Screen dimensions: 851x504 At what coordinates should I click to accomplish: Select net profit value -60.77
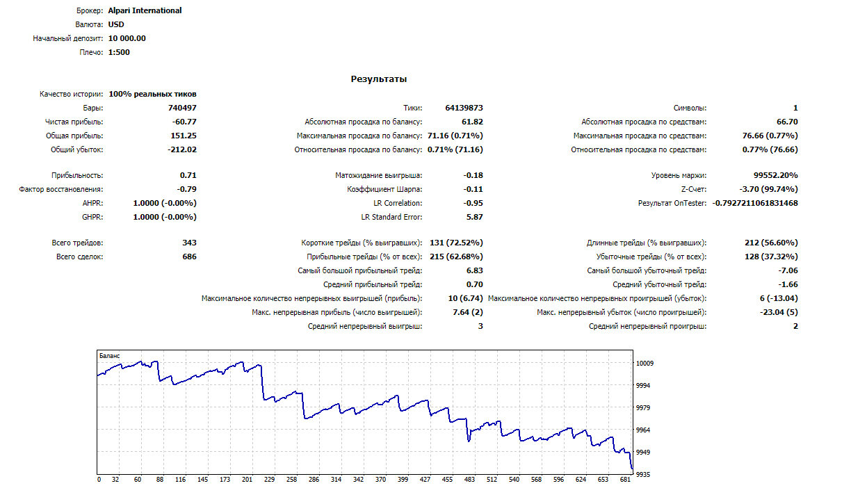point(184,122)
